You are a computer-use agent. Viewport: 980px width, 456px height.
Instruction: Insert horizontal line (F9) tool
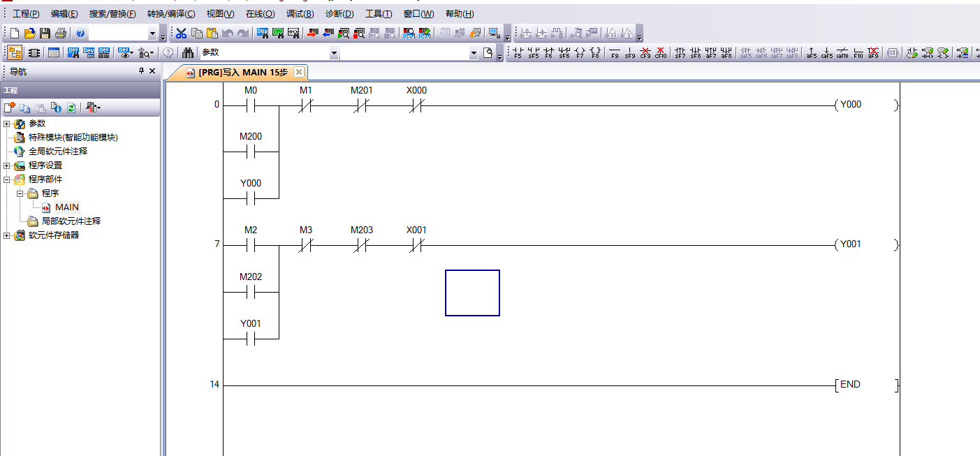[615, 52]
